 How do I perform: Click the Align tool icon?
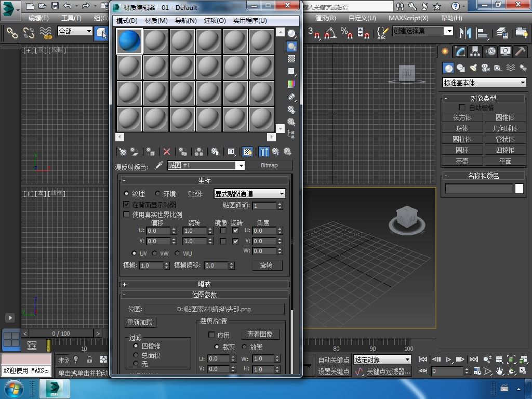point(482,33)
